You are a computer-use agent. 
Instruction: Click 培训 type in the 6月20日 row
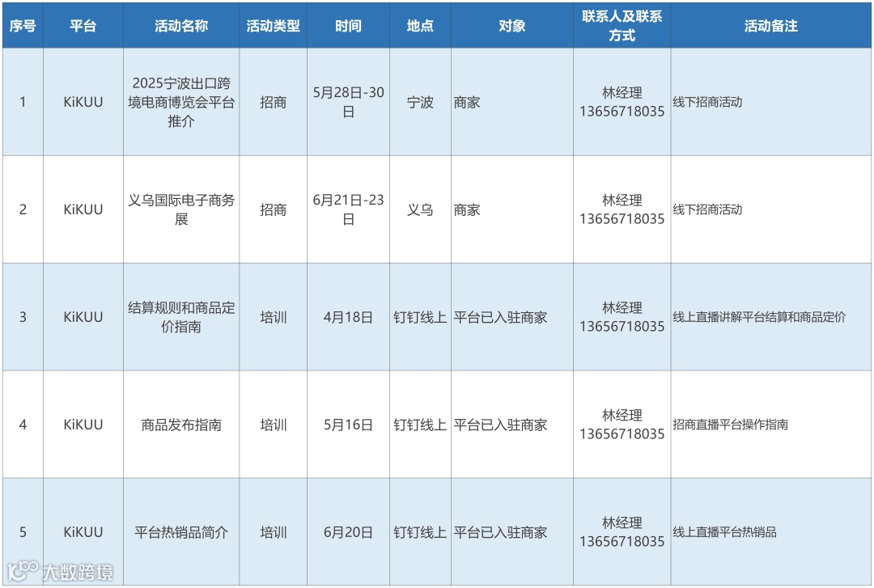274,532
